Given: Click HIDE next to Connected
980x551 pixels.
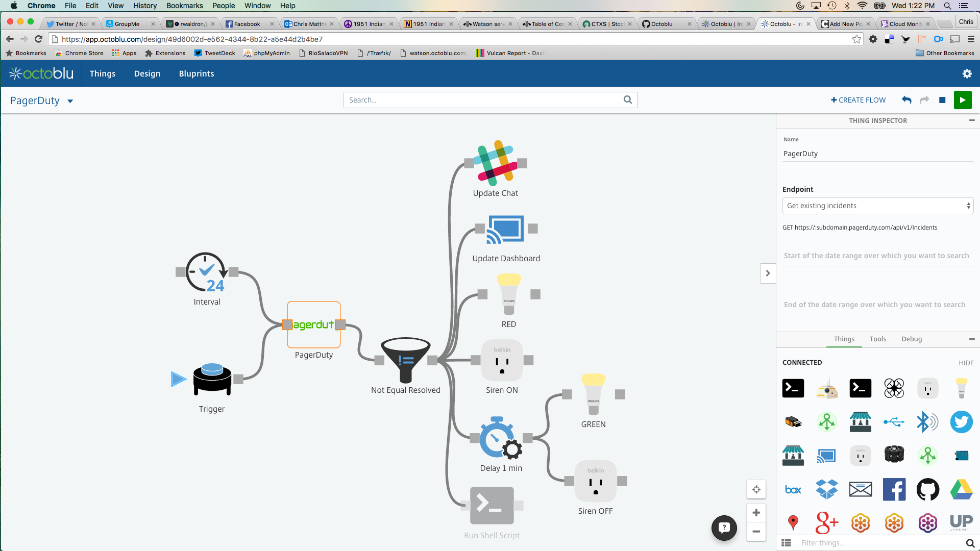Looking at the screenshot, I should 966,363.
